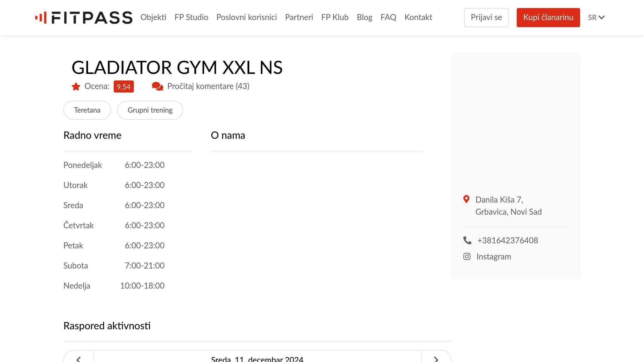Select the Teretana category tag
The height and width of the screenshot is (362, 644).
[87, 110]
